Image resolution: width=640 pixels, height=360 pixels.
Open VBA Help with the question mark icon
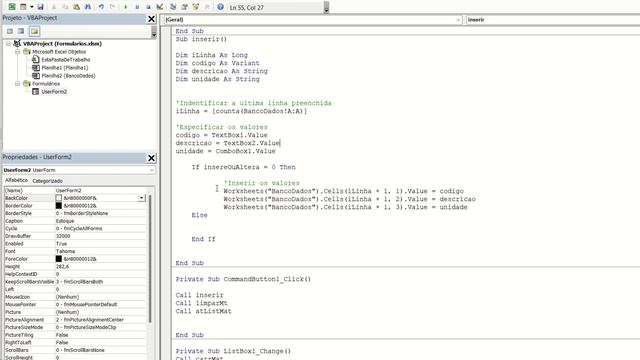click(220, 7)
